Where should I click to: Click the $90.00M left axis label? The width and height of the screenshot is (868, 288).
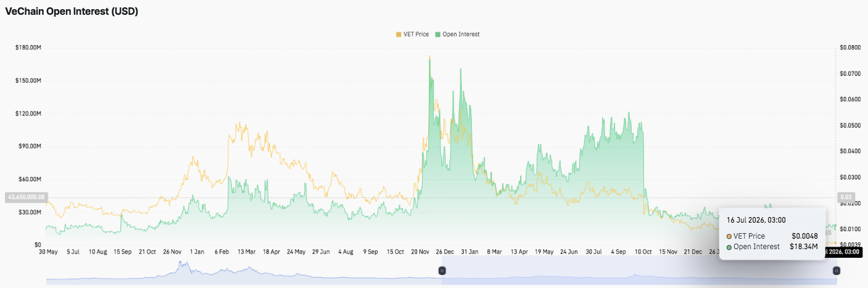[30, 146]
